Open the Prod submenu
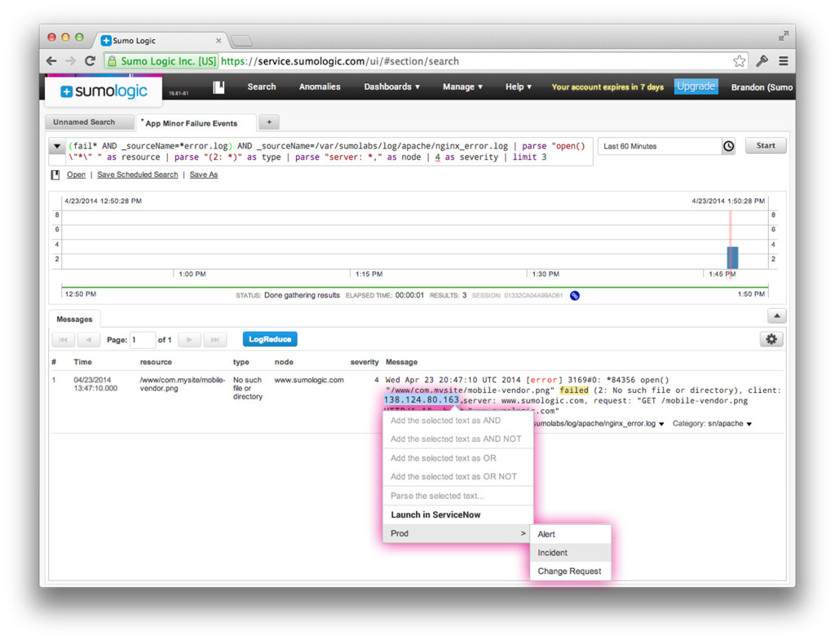This screenshot has width=835, height=644. point(458,533)
